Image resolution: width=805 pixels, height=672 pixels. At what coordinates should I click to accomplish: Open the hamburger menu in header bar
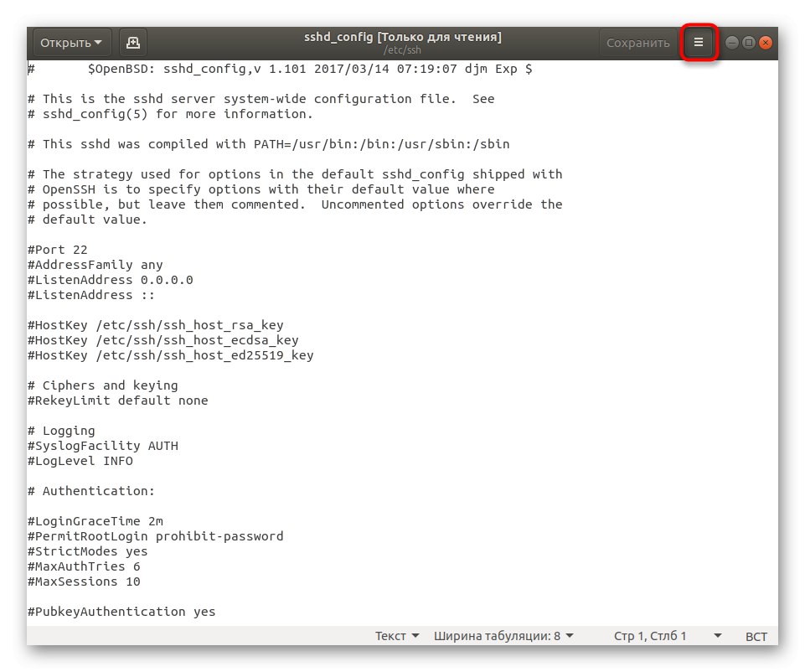(699, 43)
